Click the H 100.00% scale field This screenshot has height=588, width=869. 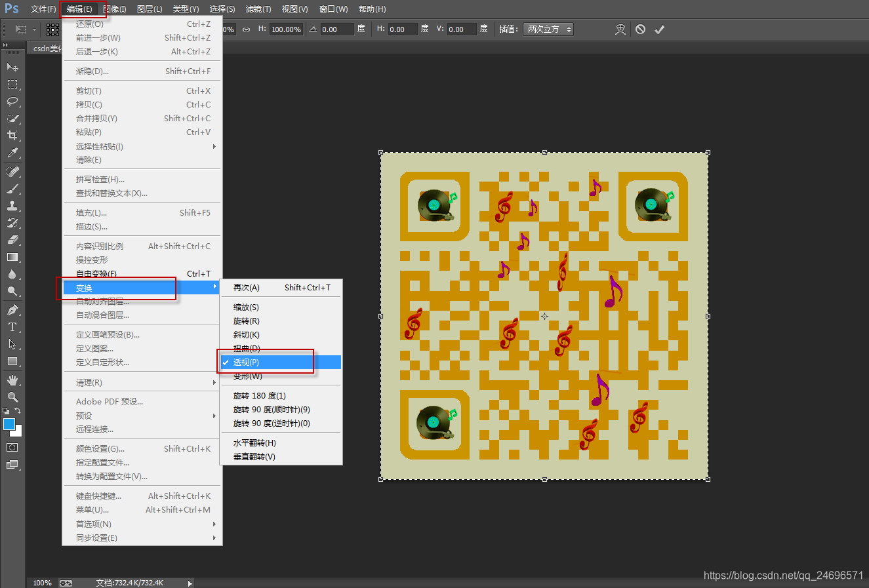point(286,29)
